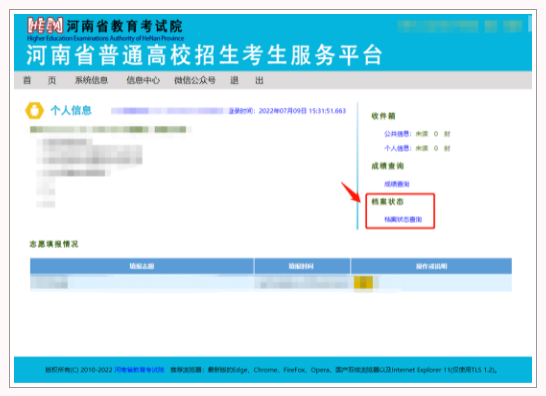Click the 填报时间 column header
The height and width of the screenshot is (396, 546).
[x=302, y=266]
